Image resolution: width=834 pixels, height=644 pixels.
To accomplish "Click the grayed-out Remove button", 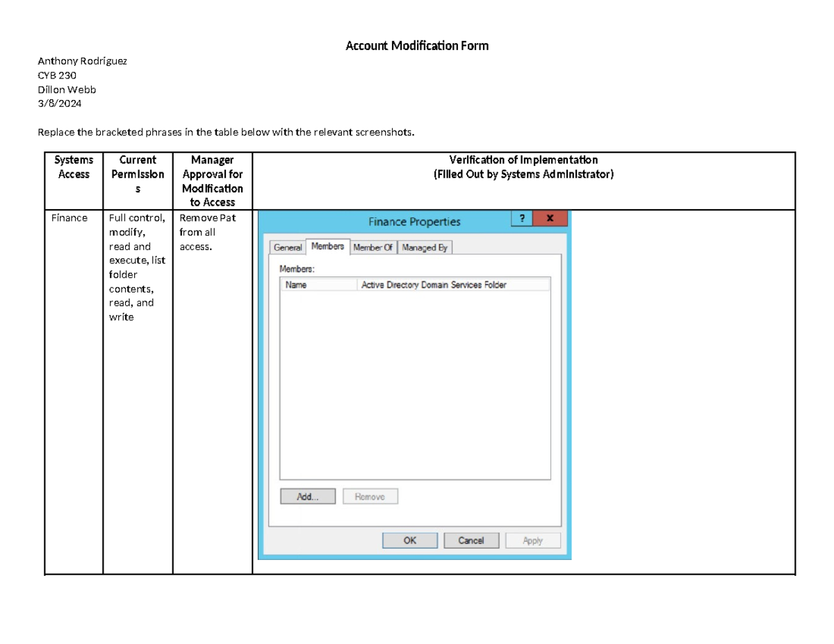I will pos(370,496).
